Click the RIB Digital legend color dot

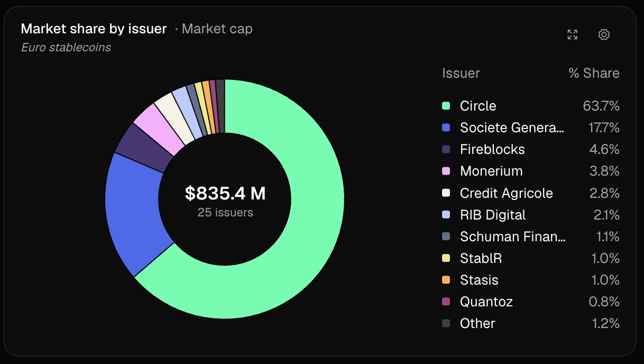(446, 215)
